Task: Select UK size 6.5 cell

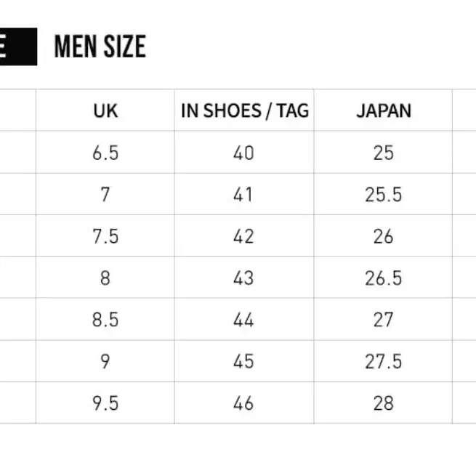Action: tap(105, 153)
